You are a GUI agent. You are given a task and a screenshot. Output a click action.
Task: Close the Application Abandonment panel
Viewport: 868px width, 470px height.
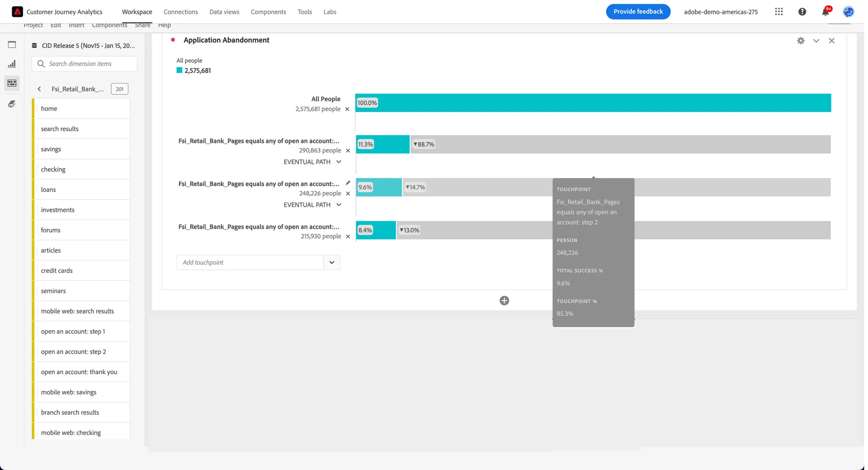831,41
